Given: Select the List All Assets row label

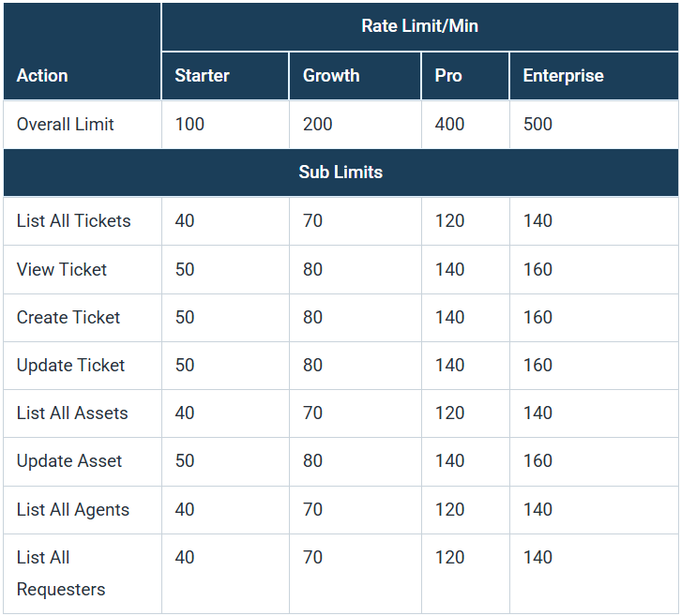Looking at the screenshot, I should coord(72,413).
